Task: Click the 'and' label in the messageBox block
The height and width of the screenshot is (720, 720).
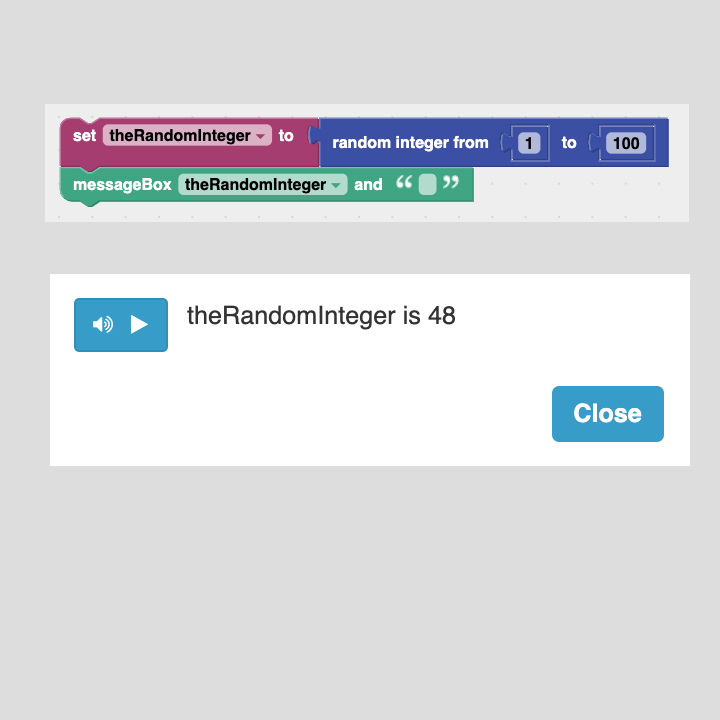Action: point(368,185)
